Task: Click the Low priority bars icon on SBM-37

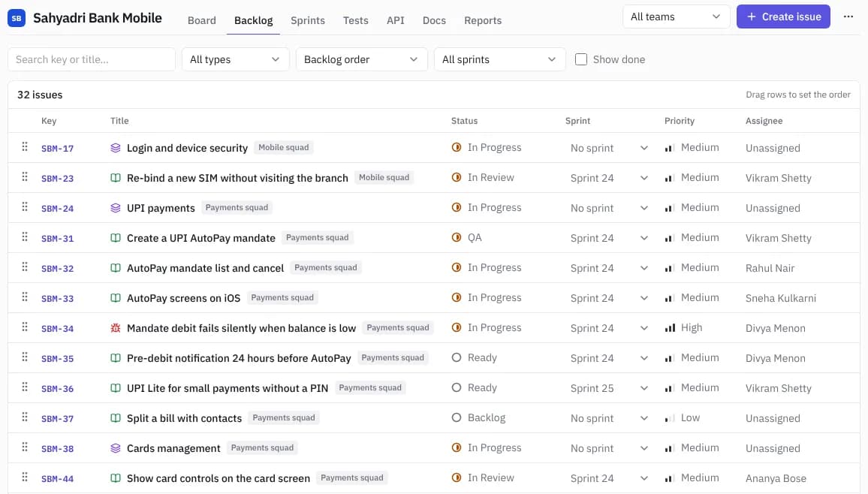Action: [x=670, y=418]
